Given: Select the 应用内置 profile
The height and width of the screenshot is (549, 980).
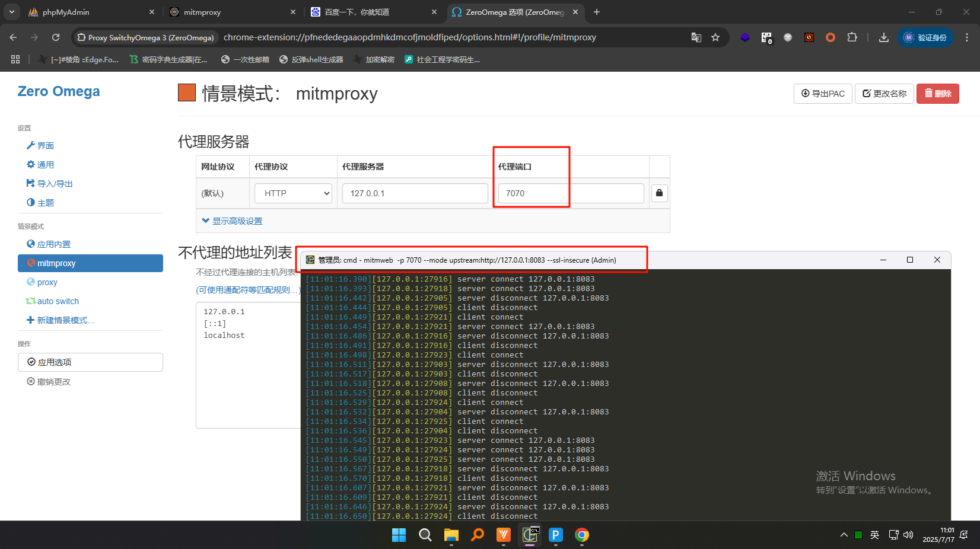Looking at the screenshot, I should pyautogui.click(x=49, y=244).
